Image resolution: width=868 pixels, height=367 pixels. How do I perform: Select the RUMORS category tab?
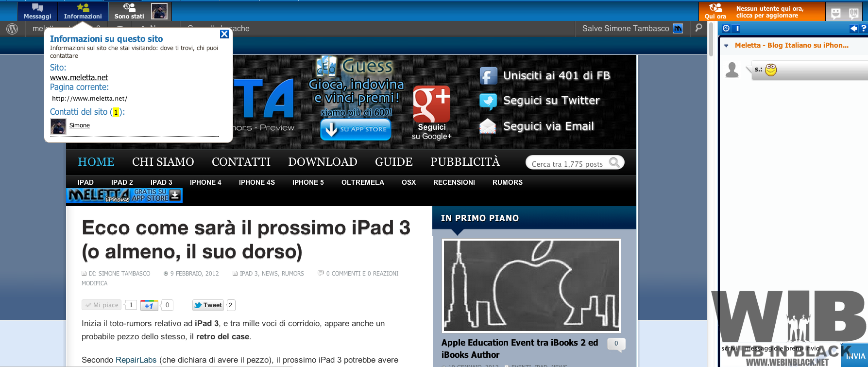[x=508, y=182]
